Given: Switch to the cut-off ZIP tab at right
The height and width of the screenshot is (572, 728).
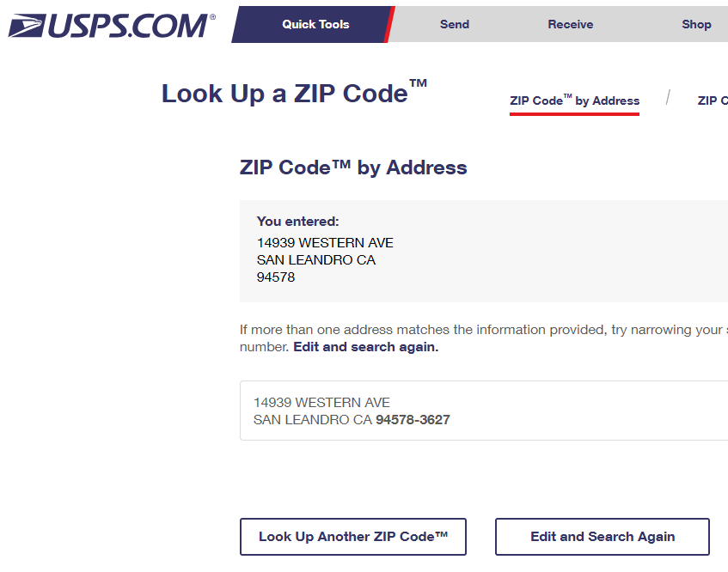Looking at the screenshot, I should (710, 100).
